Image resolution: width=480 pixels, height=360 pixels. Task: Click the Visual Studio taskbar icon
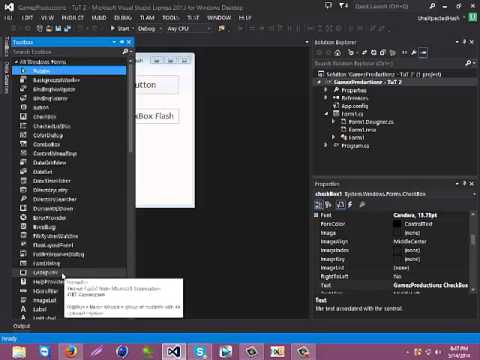click(x=173, y=351)
